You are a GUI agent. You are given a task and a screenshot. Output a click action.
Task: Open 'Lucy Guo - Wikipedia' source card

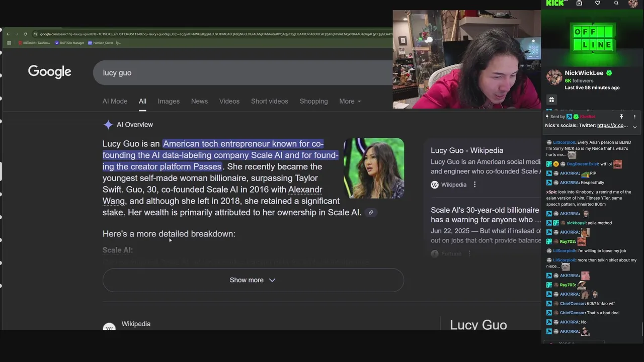point(467,150)
